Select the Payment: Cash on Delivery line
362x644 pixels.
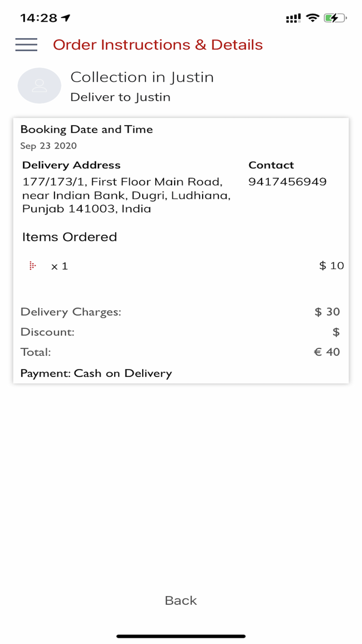pyautogui.click(x=96, y=373)
